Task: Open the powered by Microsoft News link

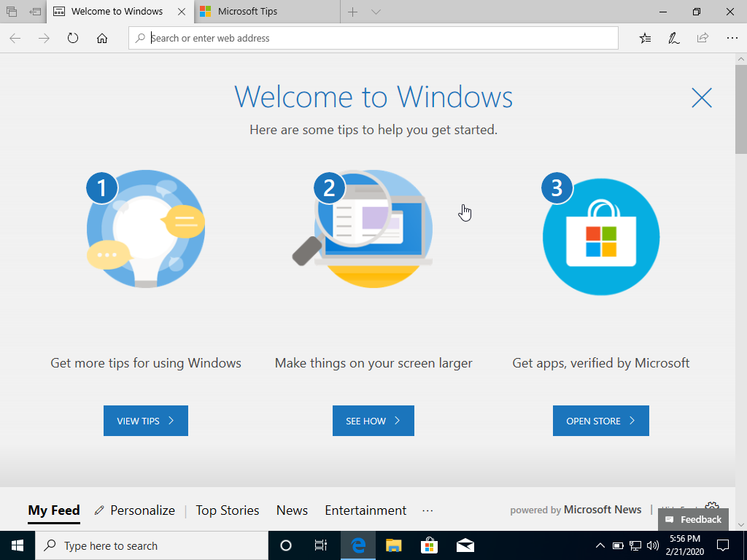Action: (576, 510)
